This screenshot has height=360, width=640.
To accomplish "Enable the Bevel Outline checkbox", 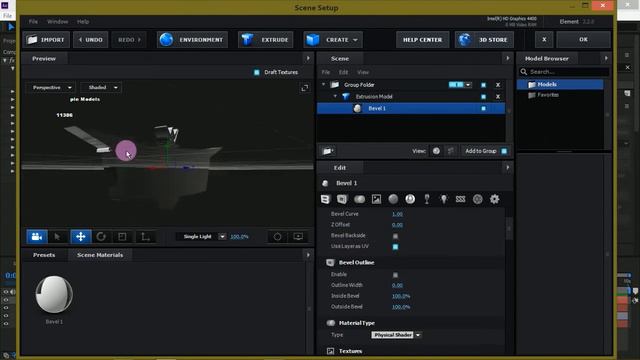I will (395, 275).
